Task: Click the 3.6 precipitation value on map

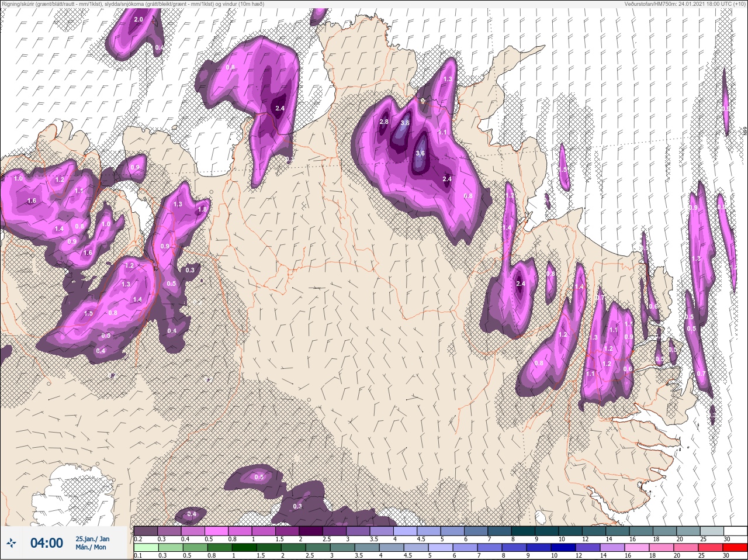Action: [420, 153]
